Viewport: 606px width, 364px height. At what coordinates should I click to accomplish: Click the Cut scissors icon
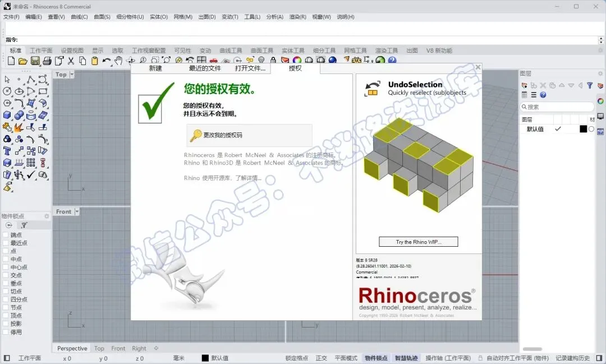pos(71,61)
